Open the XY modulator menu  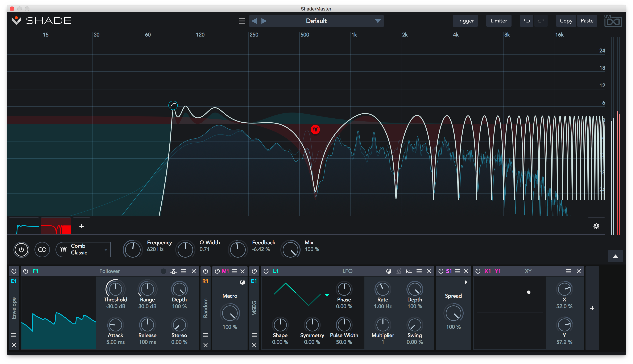click(x=568, y=271)
